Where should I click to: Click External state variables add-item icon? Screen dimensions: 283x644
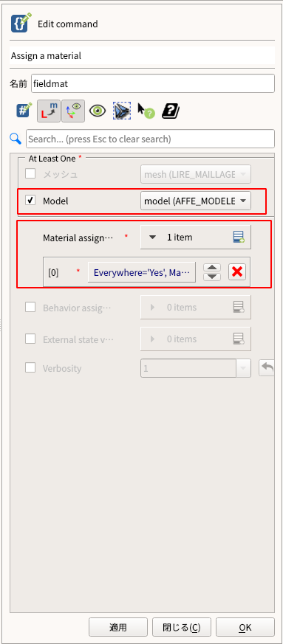click(x=239, y=339)
